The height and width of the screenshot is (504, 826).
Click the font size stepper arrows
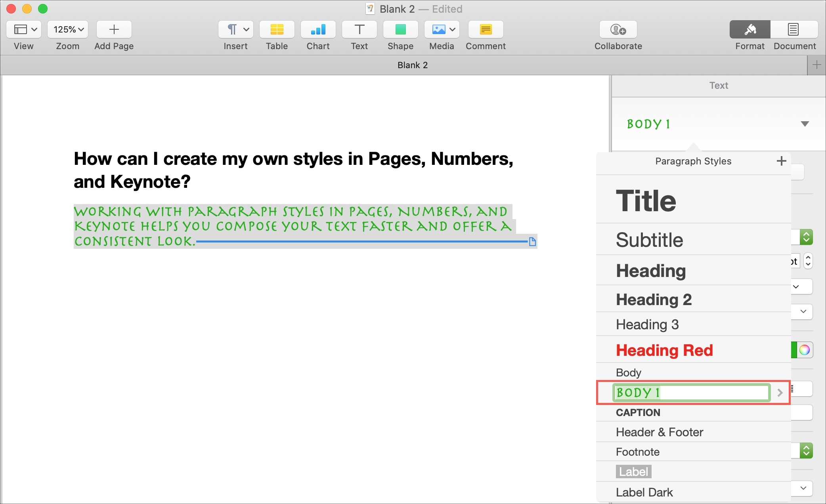(x=808, y=261)
